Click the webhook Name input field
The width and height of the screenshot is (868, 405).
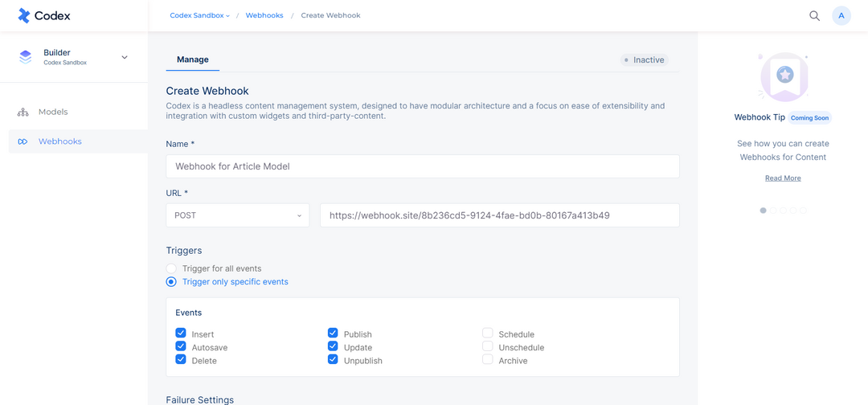[423, 166]
